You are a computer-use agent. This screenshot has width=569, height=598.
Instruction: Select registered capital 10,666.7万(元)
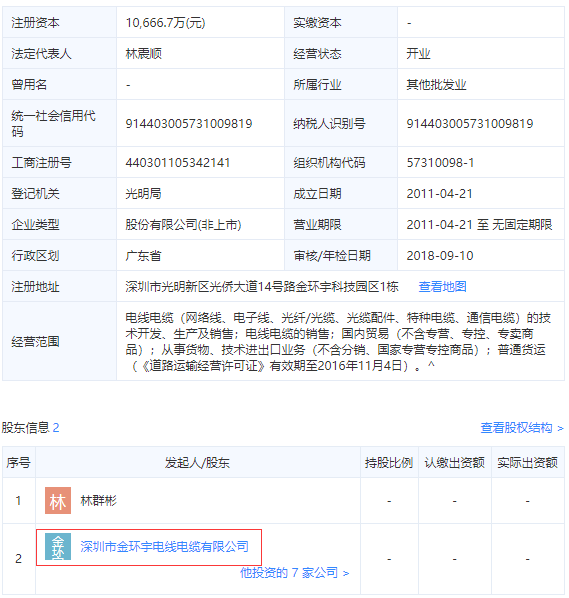[165, 23]
